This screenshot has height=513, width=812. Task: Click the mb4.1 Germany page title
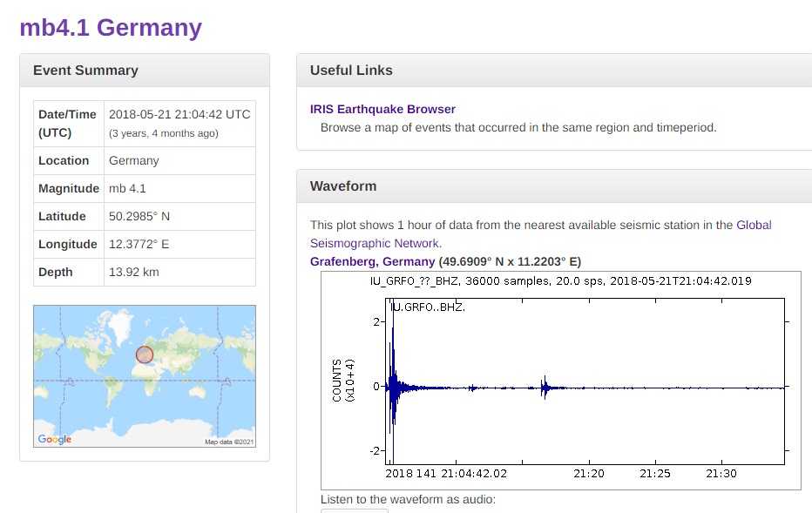click(111, 28)
